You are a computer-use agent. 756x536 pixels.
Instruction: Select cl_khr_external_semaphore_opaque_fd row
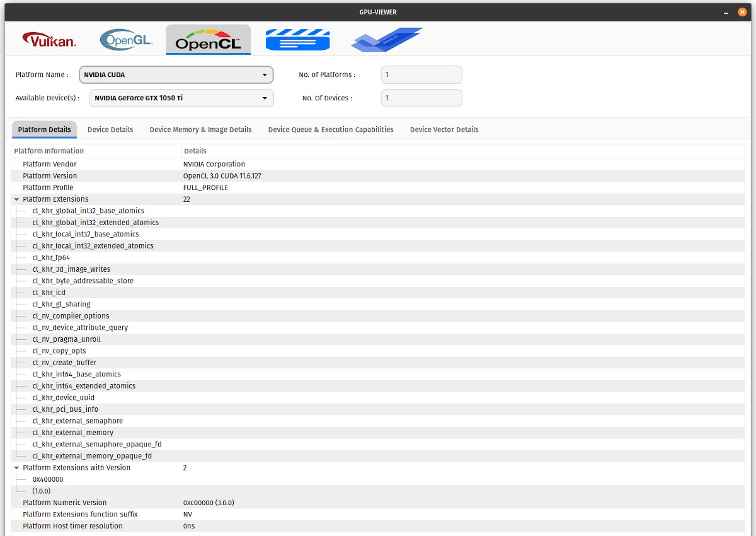(x=378, y=444)
